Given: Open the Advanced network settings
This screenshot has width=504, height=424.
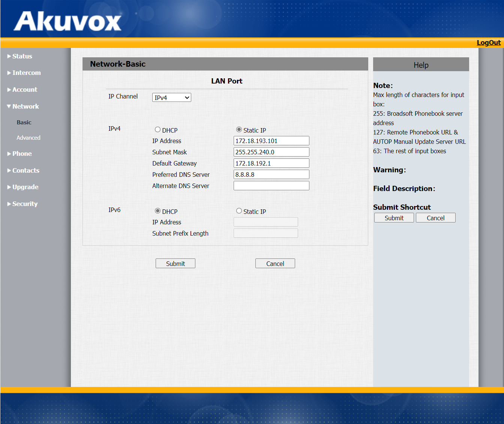Looking at the screenshot, I should click(28, 137).
